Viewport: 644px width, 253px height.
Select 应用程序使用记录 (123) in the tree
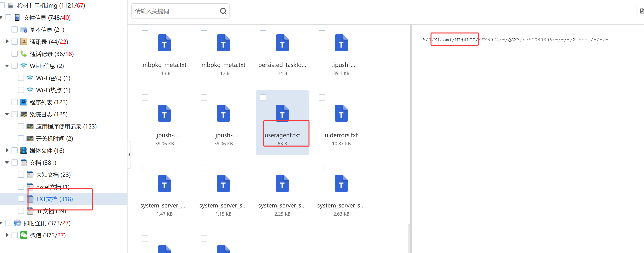66,126
